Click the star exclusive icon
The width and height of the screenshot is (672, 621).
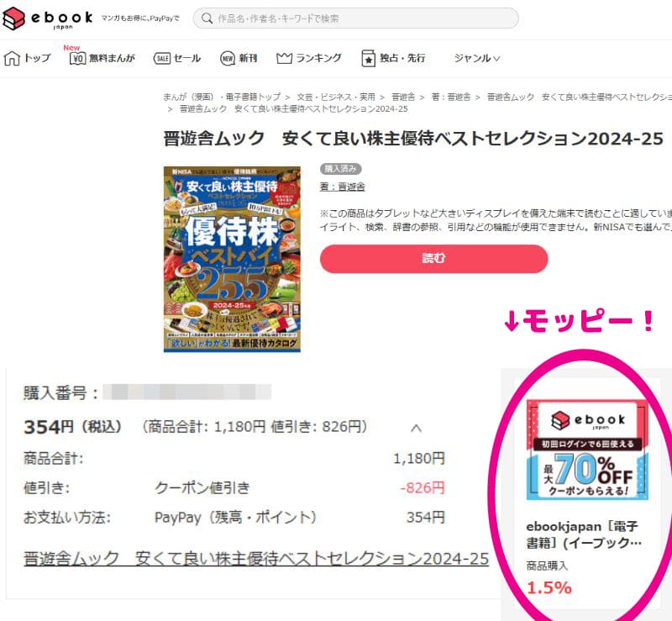(368, 58)
